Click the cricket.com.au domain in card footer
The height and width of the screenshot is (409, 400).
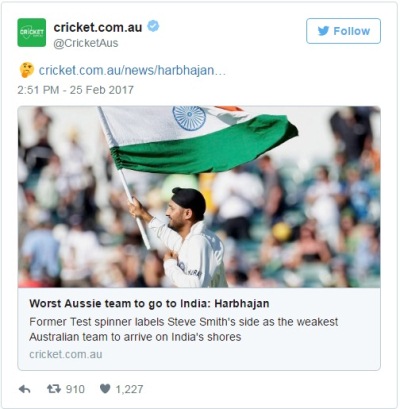(66, 354)
